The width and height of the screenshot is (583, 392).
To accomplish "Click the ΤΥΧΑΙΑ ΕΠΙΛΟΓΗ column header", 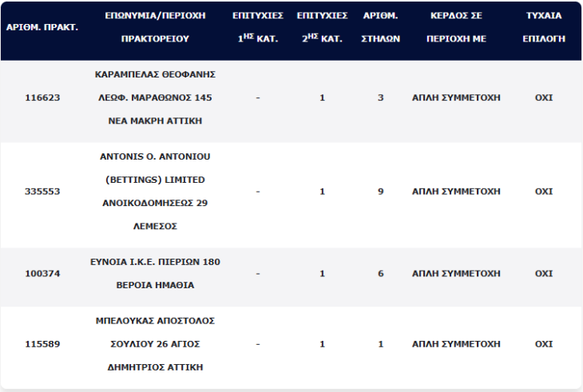I will [x=544, y=26].
